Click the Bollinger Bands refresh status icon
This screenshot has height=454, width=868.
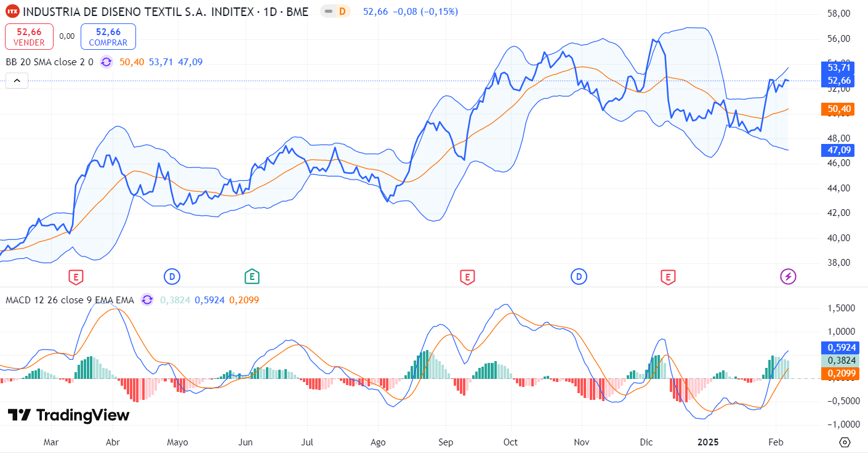tap(106, 62)
